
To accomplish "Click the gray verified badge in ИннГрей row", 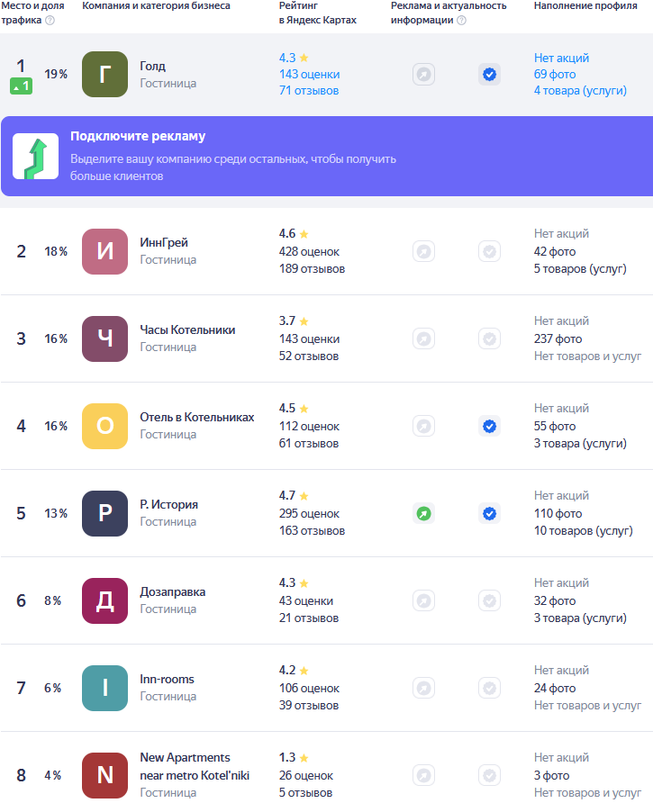I will coord(489,251).
